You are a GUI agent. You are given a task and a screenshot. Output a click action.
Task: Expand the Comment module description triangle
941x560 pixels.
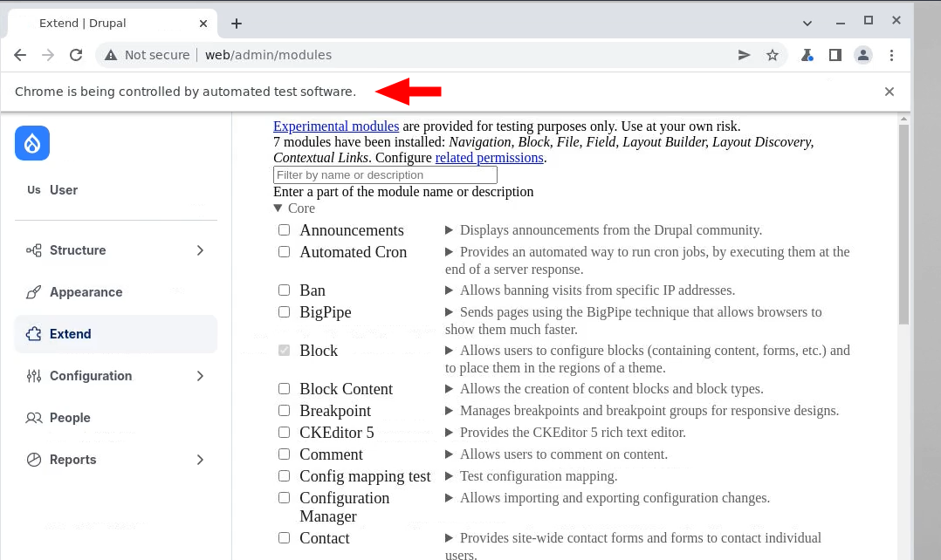click(x=449, y=454)
